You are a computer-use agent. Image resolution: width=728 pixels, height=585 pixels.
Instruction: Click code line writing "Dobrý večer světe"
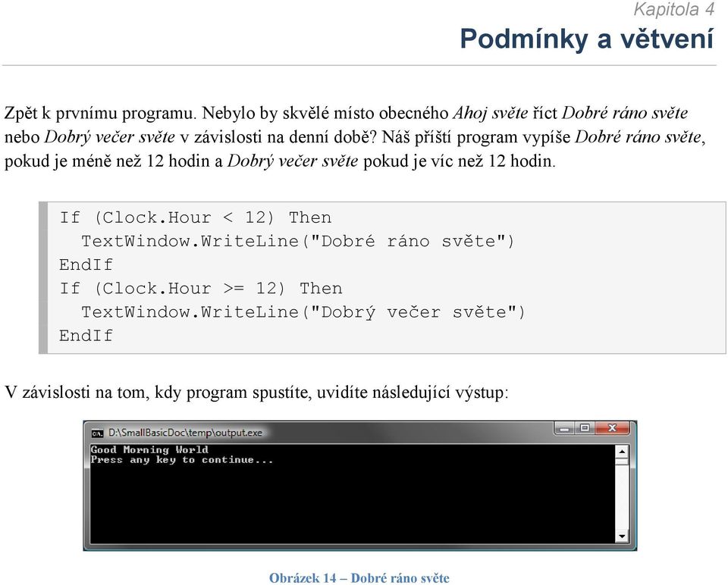coord(303,312)
